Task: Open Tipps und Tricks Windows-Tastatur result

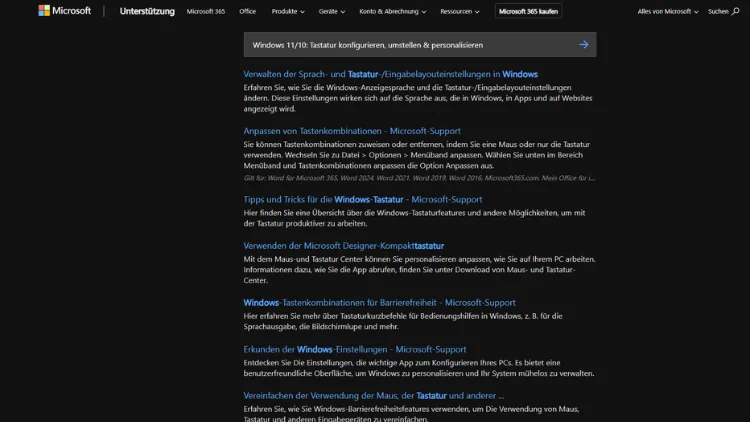Action: point(363,199)
